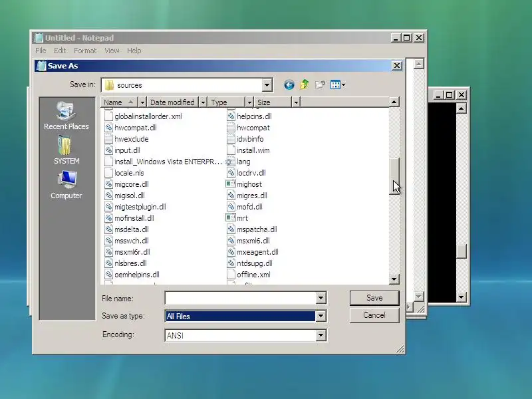
Task: Open the Notepad Format menu
Action: (x=85, y=51)
